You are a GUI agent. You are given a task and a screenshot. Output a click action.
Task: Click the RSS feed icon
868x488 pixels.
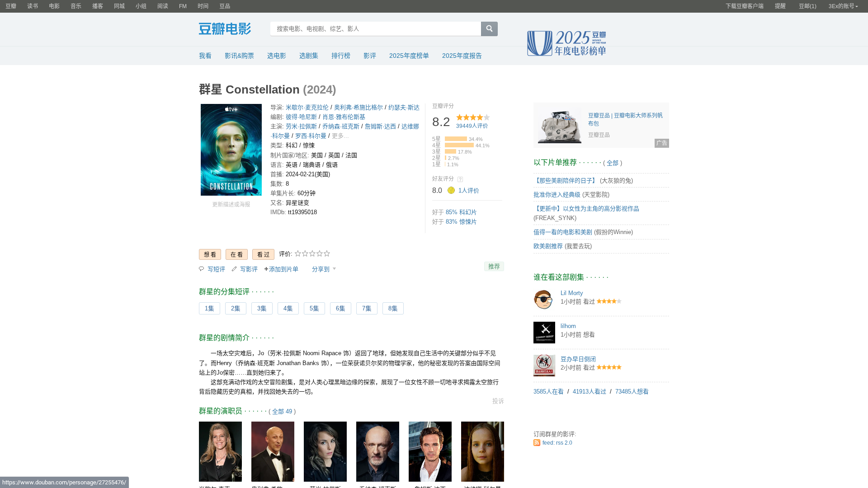(x=537, y=443)
